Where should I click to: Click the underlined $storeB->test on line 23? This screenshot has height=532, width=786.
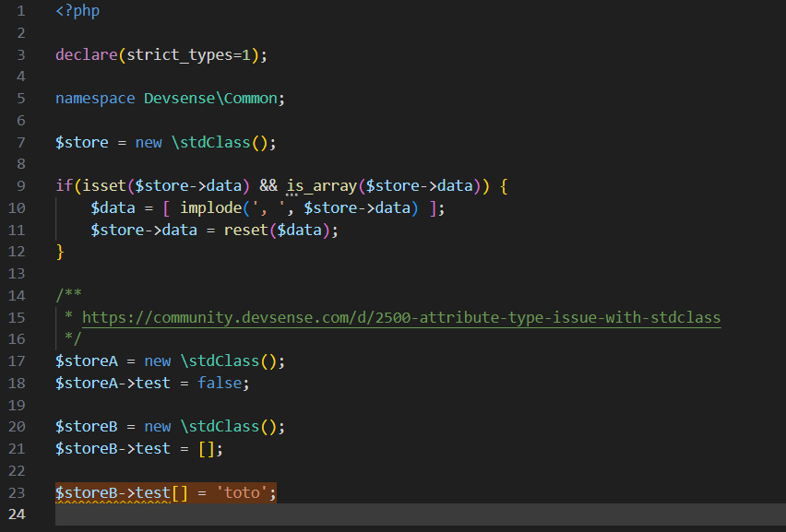pyautogui.click(x=113, y=492)
